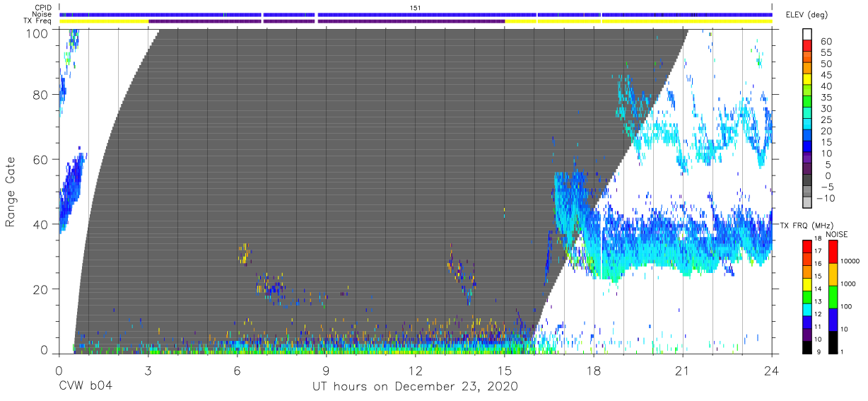Pick the cyan segment of the TX FRQ colorbar

(807, 309)
